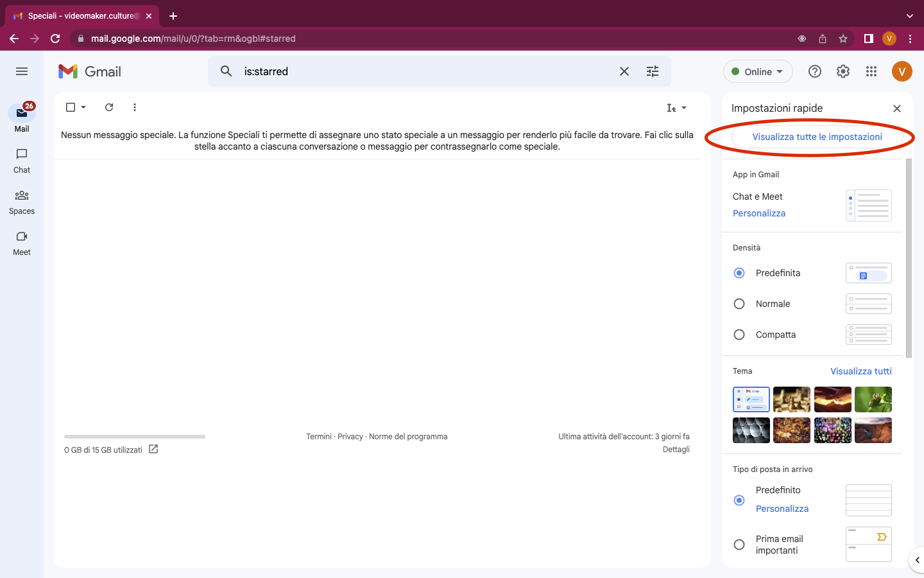Switch to Meet in the sidebar
This screenshot has height=578, width=924.
21,243
